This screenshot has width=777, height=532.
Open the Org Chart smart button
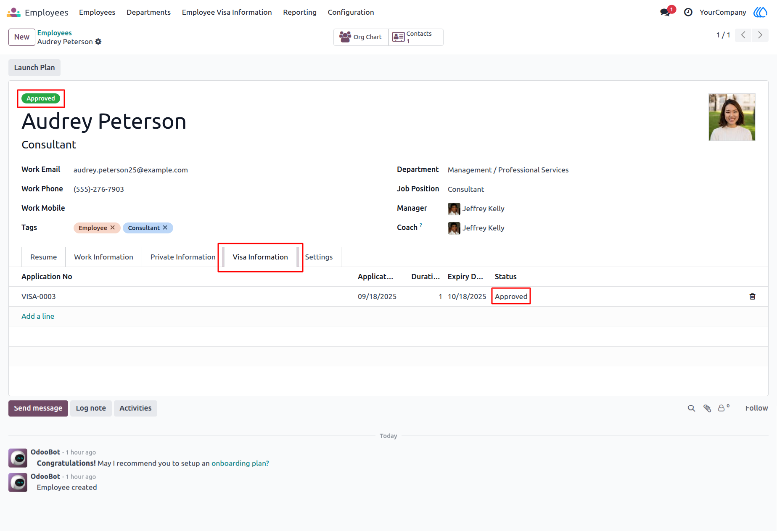pyautogui.click(x=361, y=37)
